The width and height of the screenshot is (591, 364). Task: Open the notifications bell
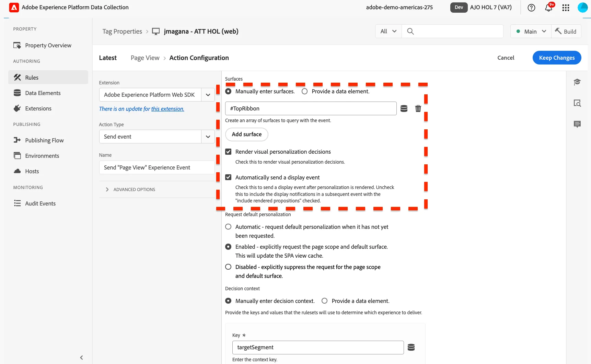[549, 8]
